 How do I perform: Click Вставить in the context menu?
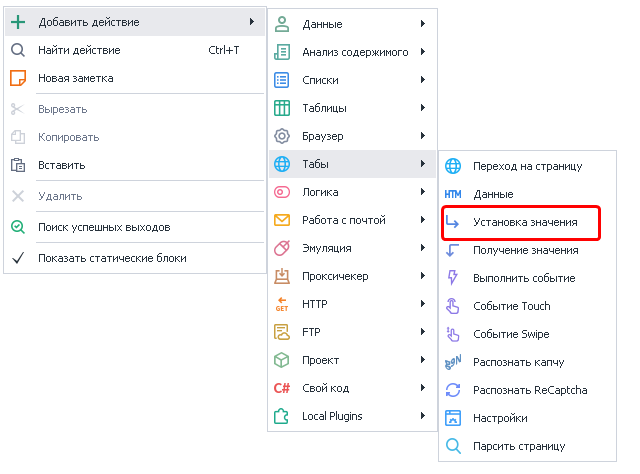pyautogui.click(x=61, y=165)
